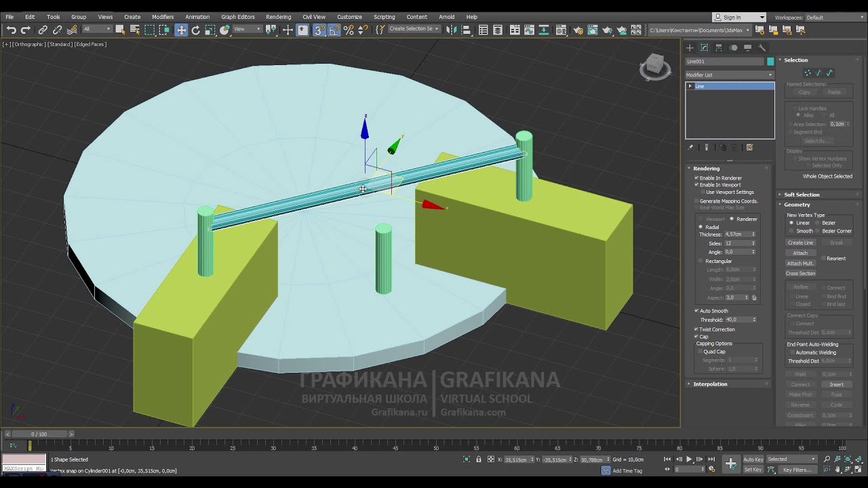Choose Rectangular Selection Region tool
The width and height of the screenshot is (868, 488).
(150, 30)
